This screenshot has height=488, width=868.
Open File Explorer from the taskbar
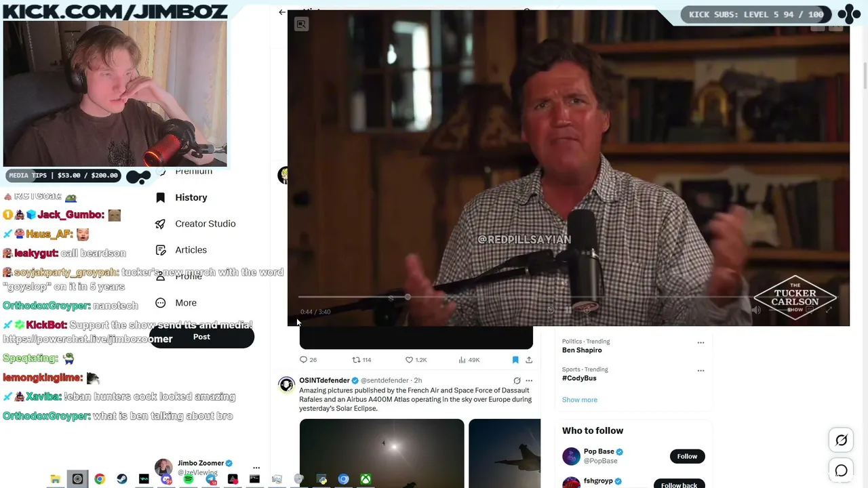pyautogui.click(x=56, y=479)
